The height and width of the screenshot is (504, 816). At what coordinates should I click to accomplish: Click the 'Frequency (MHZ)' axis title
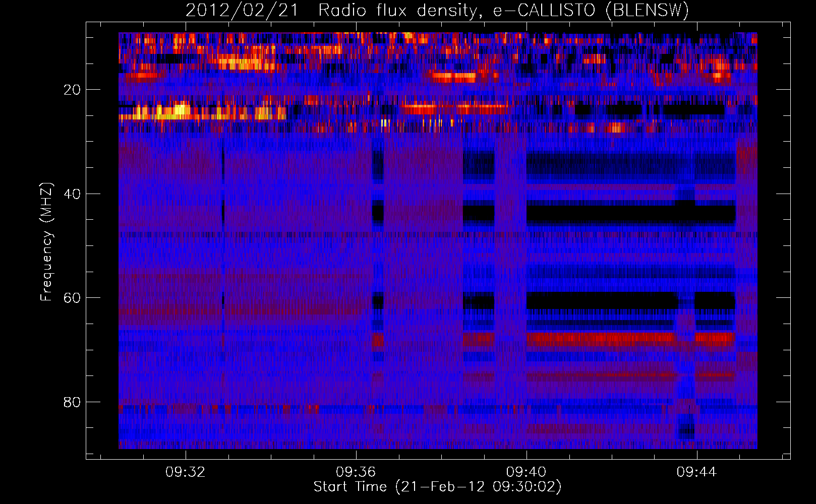click(x=46, y=242)
